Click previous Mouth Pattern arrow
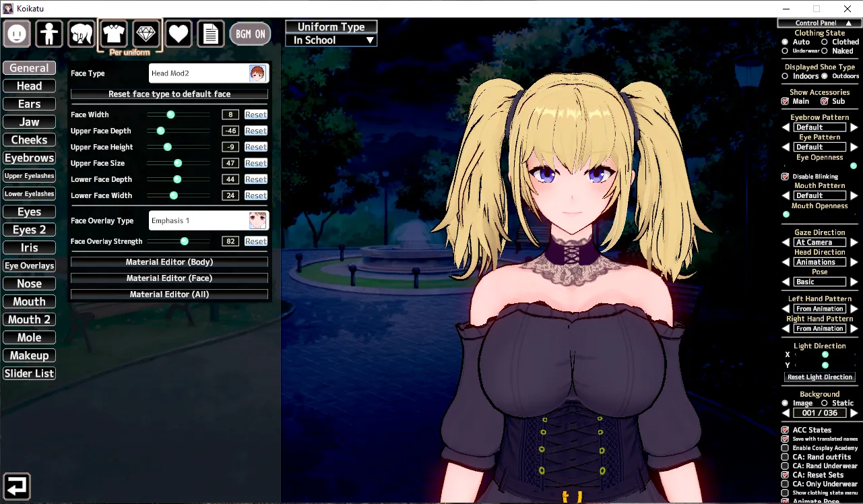863x504 pixels. [786, 195]
